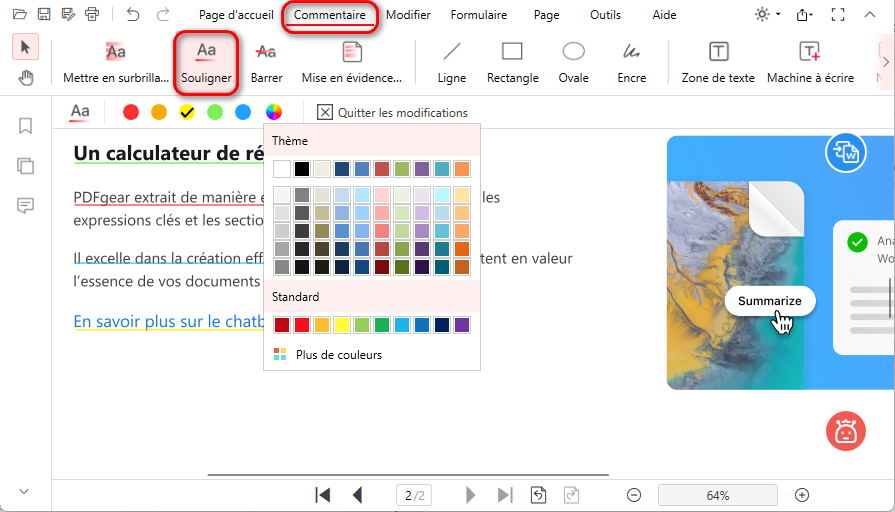The image size is (895, 512).
Task: Switch to the Modifier tab
Action: point(408,15)
